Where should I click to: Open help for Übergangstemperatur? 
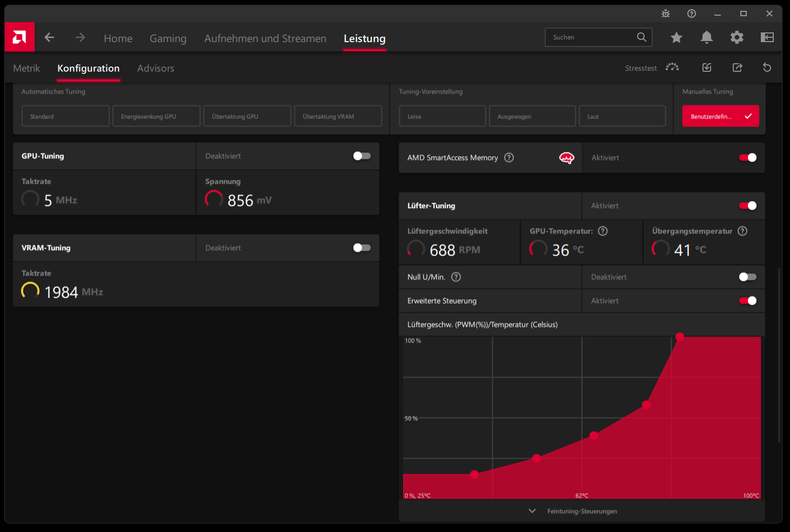(x=742, y=231)
